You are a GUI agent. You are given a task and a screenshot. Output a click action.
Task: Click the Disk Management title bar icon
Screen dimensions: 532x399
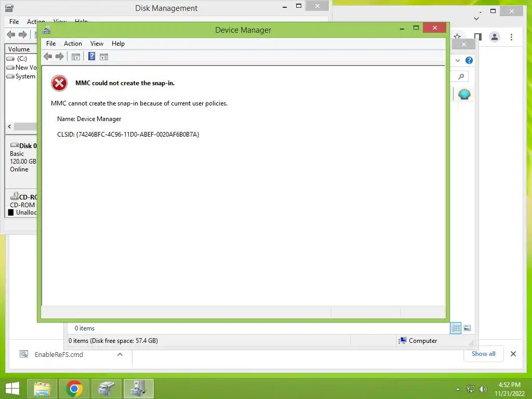(9, 8)
